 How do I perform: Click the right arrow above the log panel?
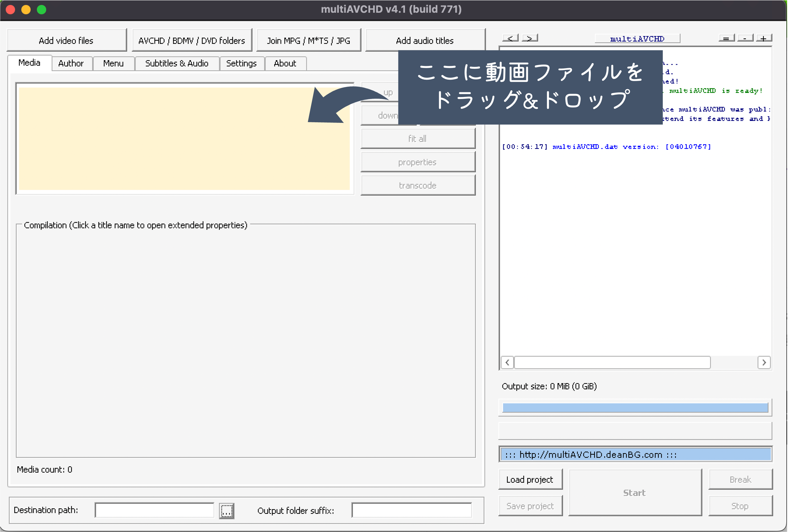(530, 38)
